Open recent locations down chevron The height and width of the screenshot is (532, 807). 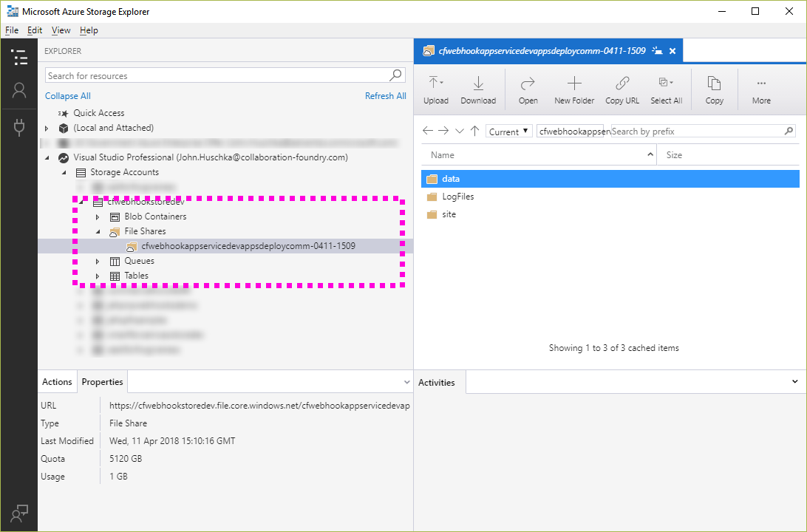[460, 131]
